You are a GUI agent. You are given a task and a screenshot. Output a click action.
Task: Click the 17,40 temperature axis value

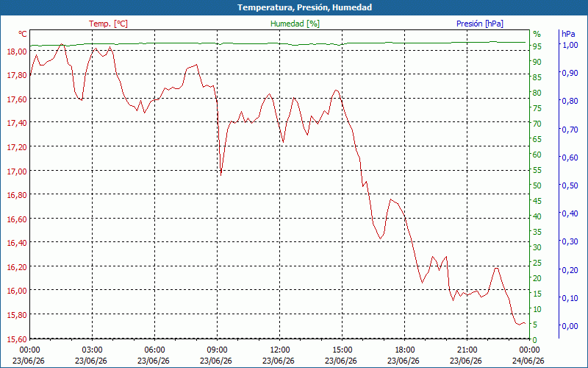click(17, 123)
